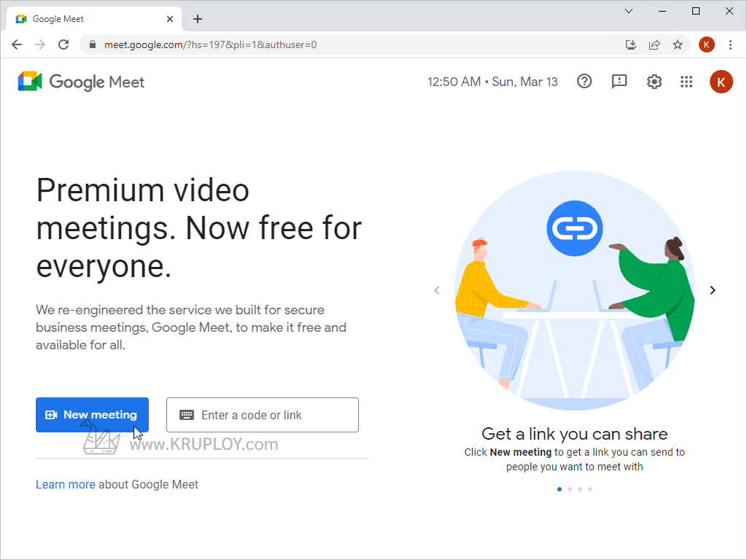Viewport: 747px width, 560px height.
Task: Bookmark this page with the star icon
Action: (x=678, y=44)
